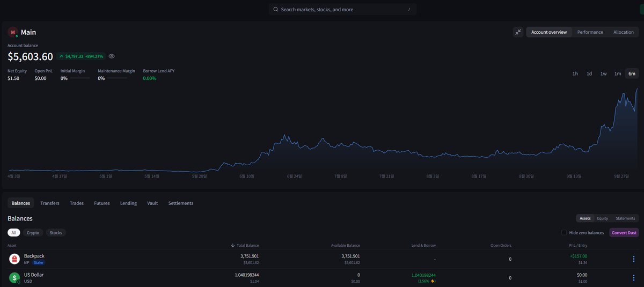
Task: Click Backpack PnL +$157.00 value
Action: pos(577,256)
